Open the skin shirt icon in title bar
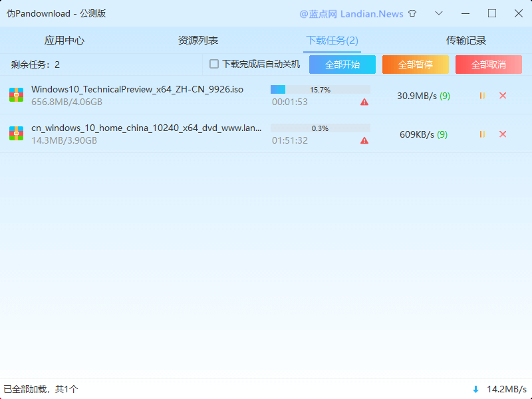This screenshot has height=399, width=532. coord(412,13)
